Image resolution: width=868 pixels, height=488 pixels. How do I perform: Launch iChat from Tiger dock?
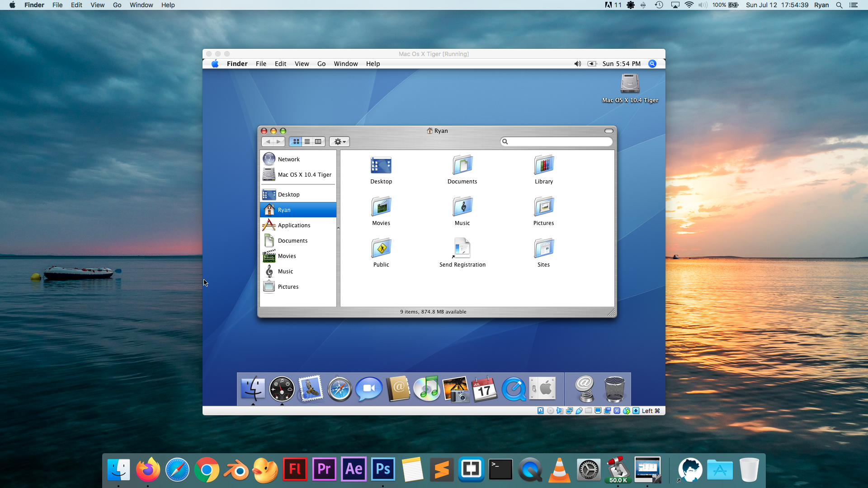point(368,389)
